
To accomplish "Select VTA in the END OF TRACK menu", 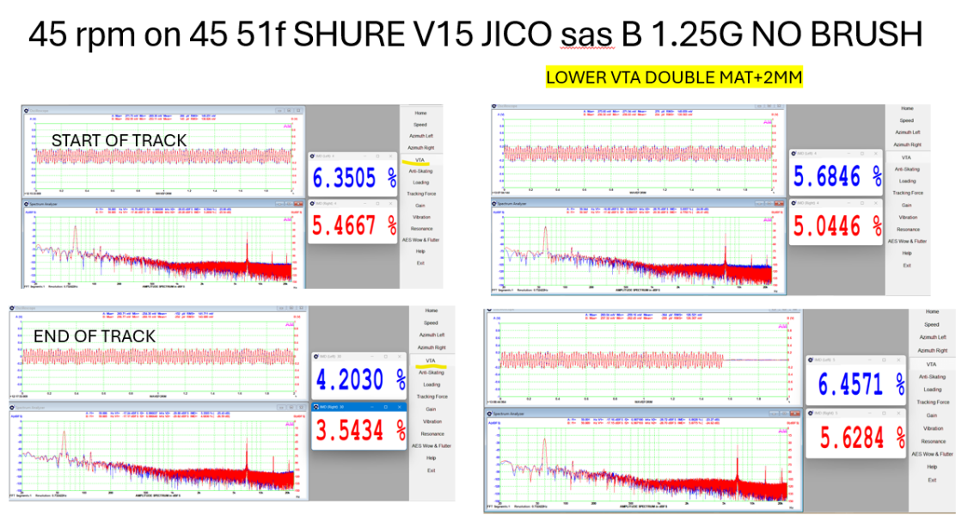I will tap(430, 360).
